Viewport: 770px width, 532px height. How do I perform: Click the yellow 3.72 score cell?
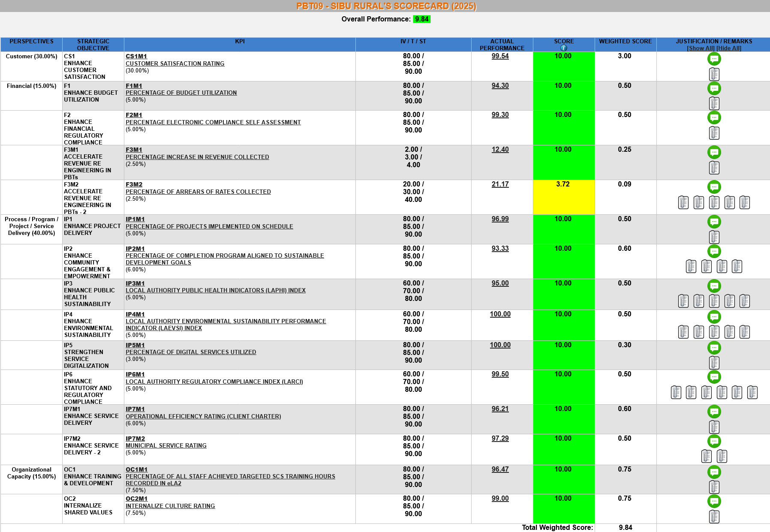(563, 197)
